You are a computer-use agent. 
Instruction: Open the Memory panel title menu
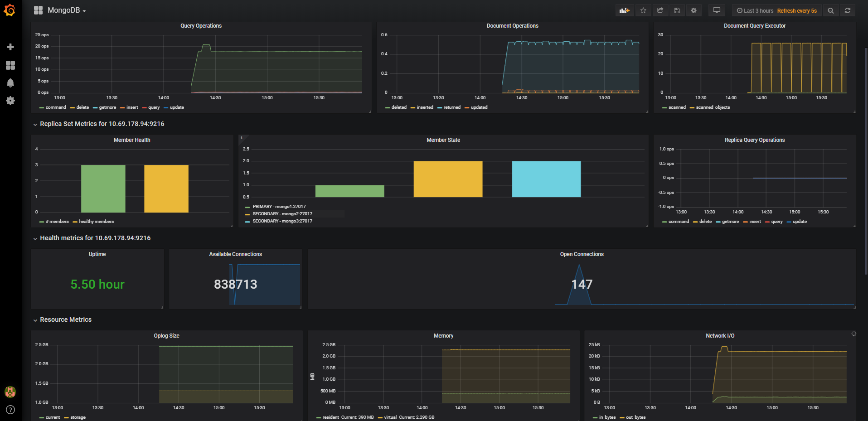(443, 336)
